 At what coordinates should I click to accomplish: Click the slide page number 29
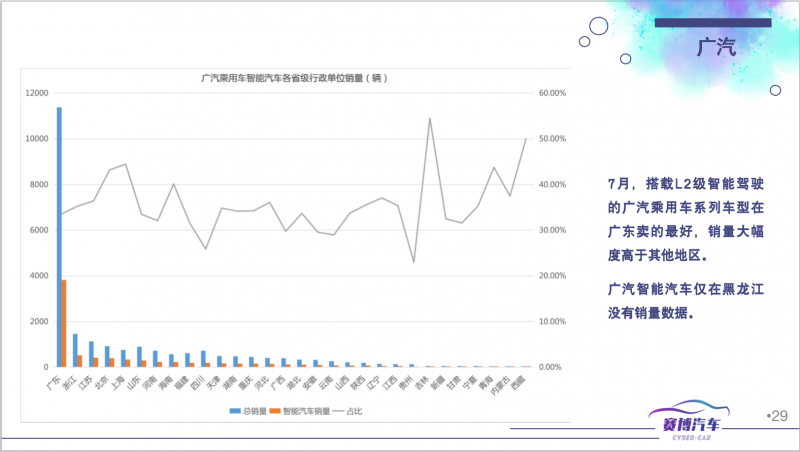tap(778, 416)
